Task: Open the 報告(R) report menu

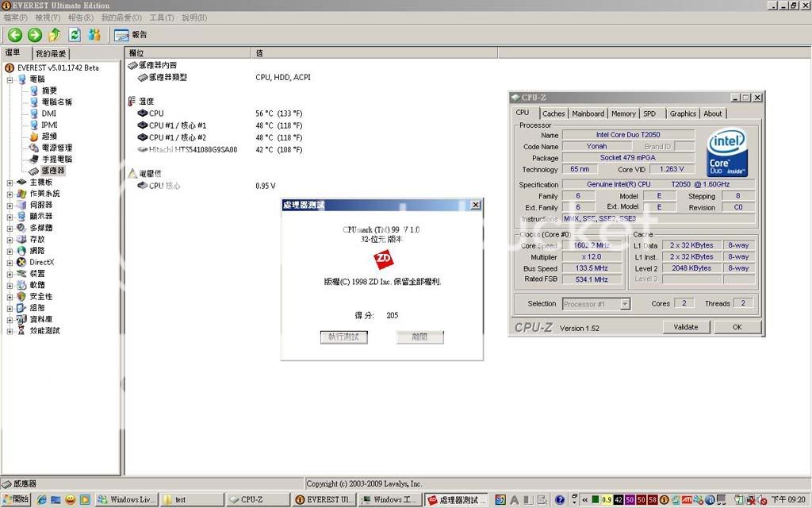Action: (x=81, y=17)
